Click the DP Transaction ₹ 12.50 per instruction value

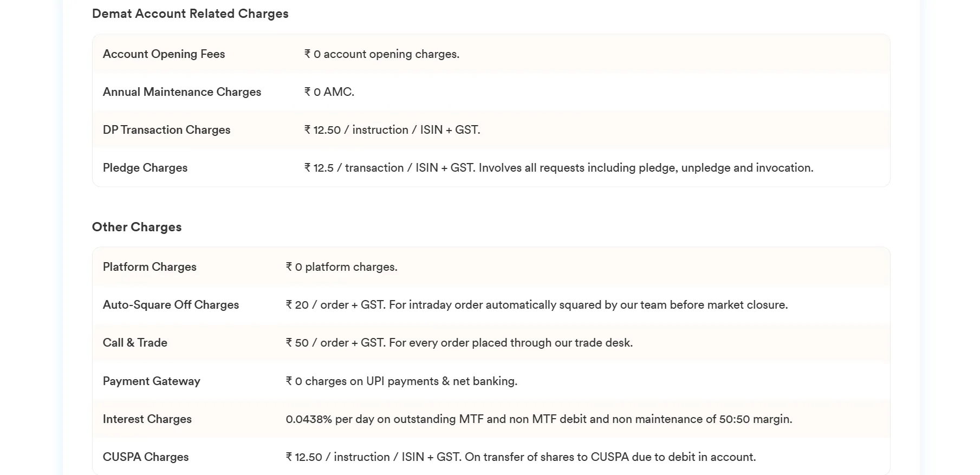(392, 130)
